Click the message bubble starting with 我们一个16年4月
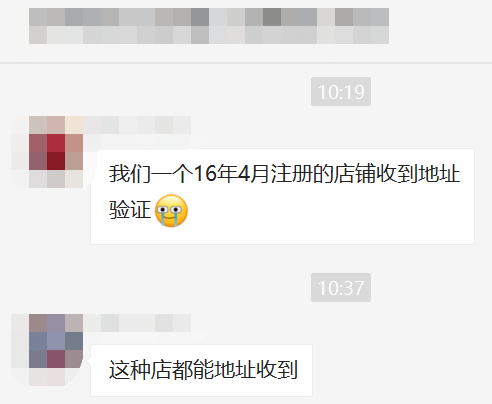The height and width of the screenshot is (404, 492). pos(282,196)
